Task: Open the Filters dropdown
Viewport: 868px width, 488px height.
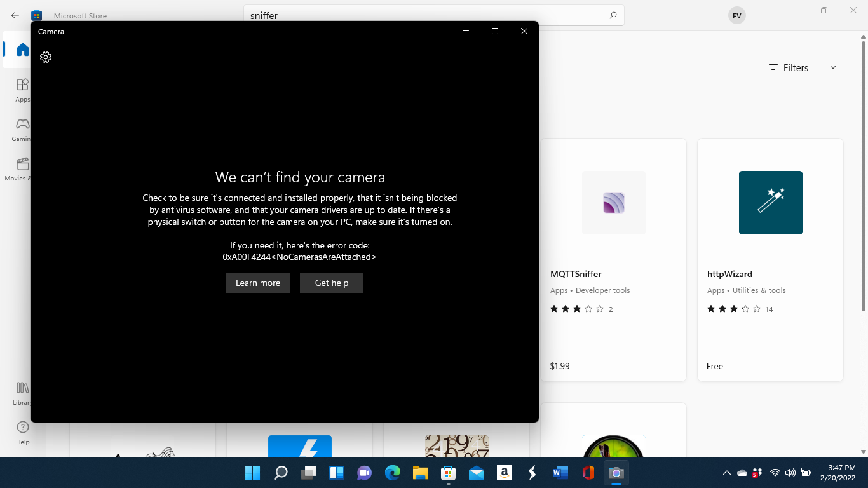Action: pos(794,67)
